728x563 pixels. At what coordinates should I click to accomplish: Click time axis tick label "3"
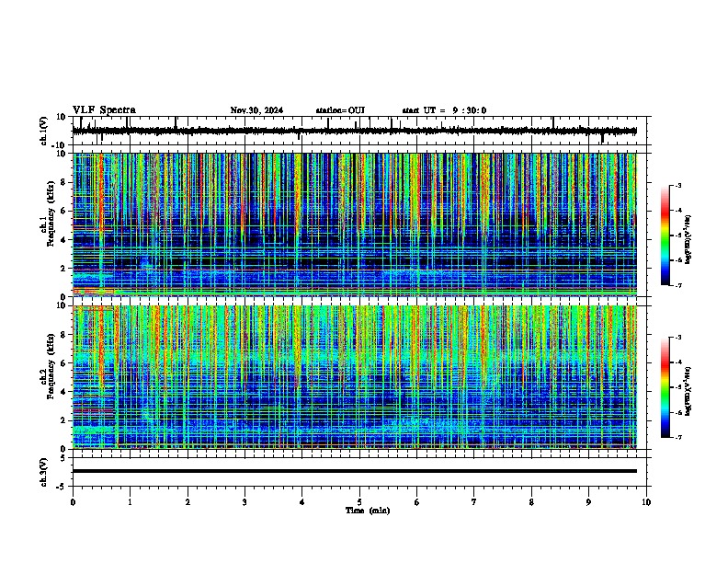[x=245, y=502]
